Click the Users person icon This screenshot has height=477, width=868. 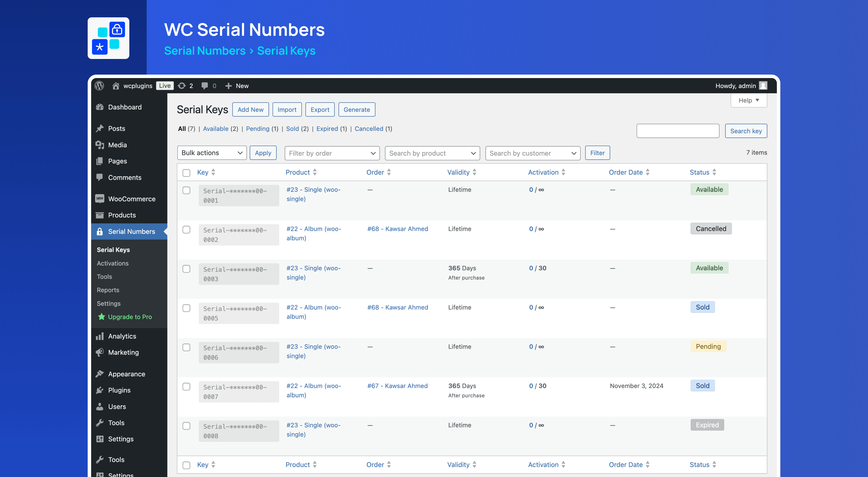tap(100, 407)
